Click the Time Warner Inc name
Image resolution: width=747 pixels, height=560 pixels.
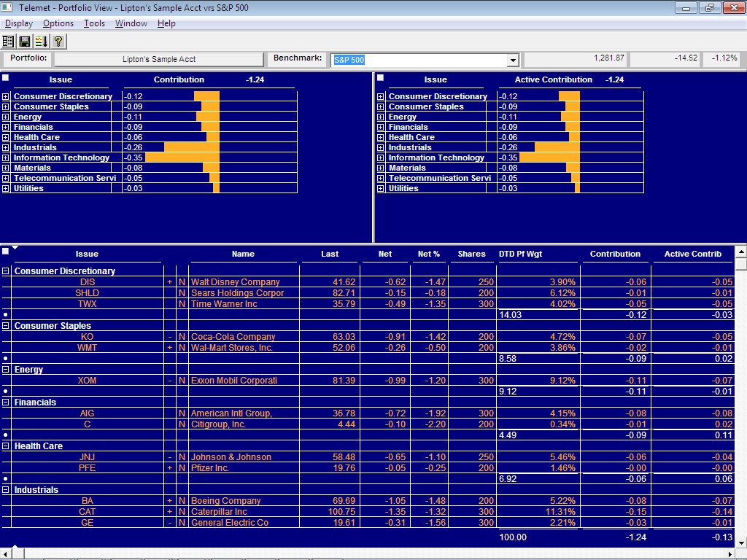point(224,304)
